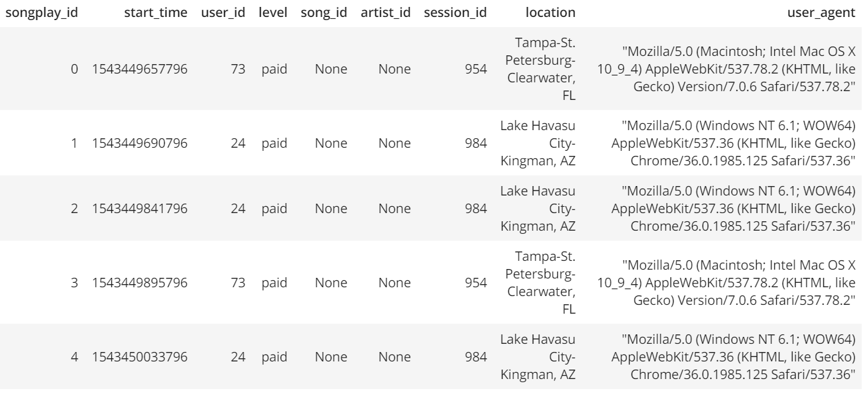Select start_time value 1543449657796
This screenshot has width=868, height=396.
140,69
